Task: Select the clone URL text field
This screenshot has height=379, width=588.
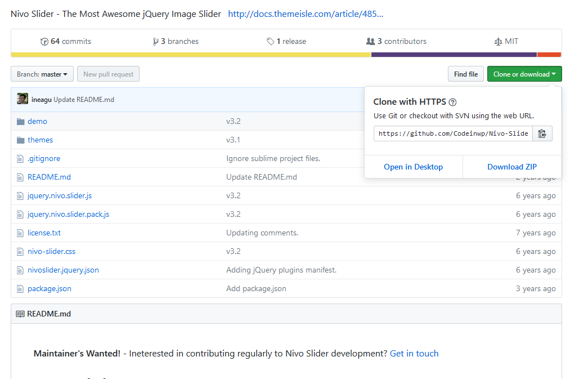Action: pyautogui.click(x=453, y=133)
